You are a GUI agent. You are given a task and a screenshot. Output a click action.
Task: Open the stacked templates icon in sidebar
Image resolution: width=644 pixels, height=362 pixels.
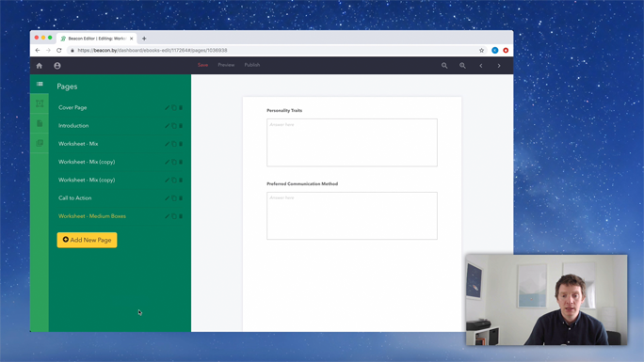[x=40, y=143]
